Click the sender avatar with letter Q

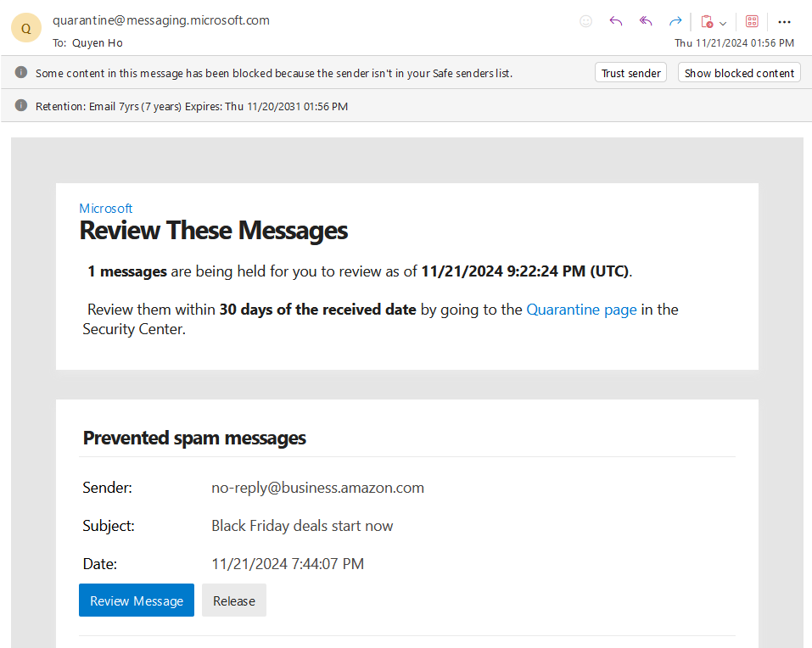coord(26,28)
